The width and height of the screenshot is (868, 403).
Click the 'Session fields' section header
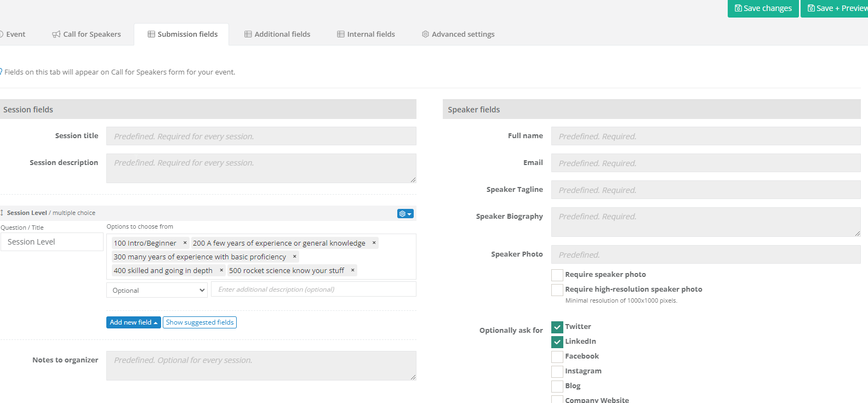pos(208,109)
